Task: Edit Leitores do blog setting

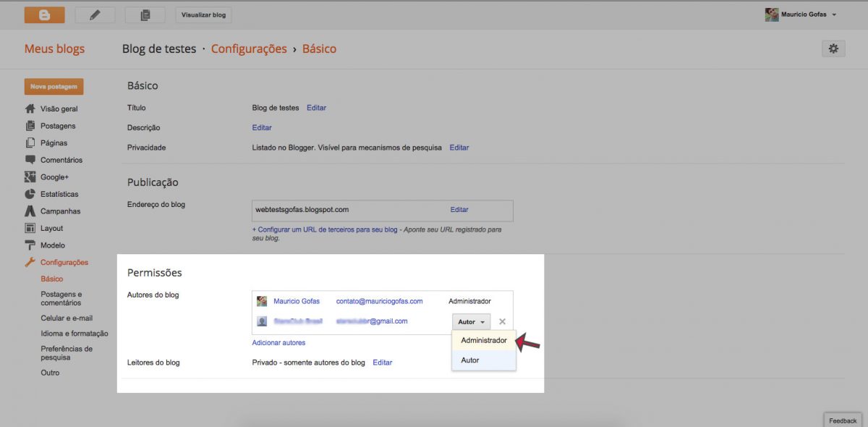Action: coord(383,362)
